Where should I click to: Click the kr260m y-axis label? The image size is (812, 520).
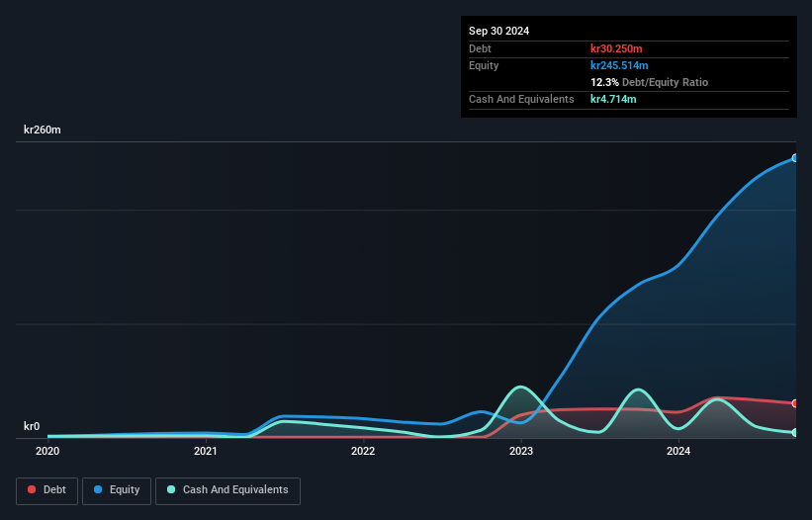[42, 130]
